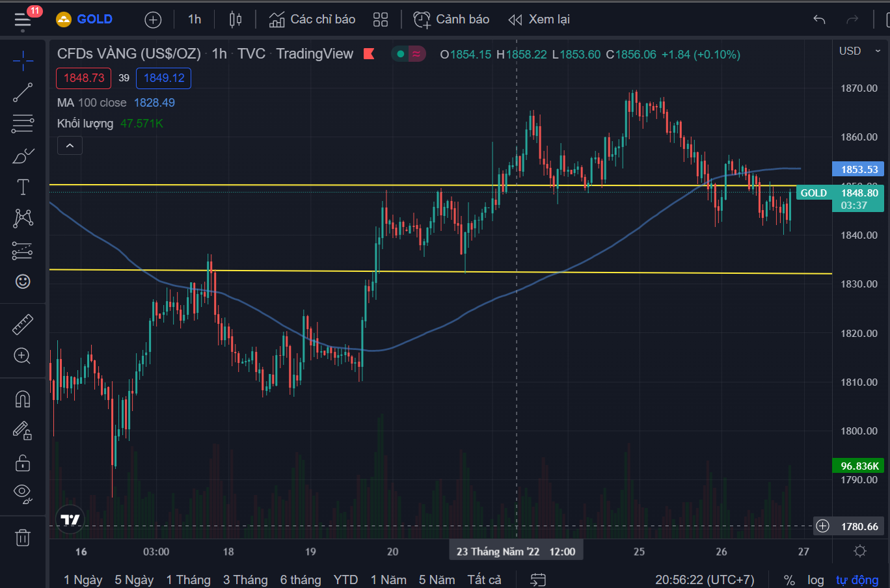Select the Tất cả date range
890x588 pixels.
[x=484, y=580]
